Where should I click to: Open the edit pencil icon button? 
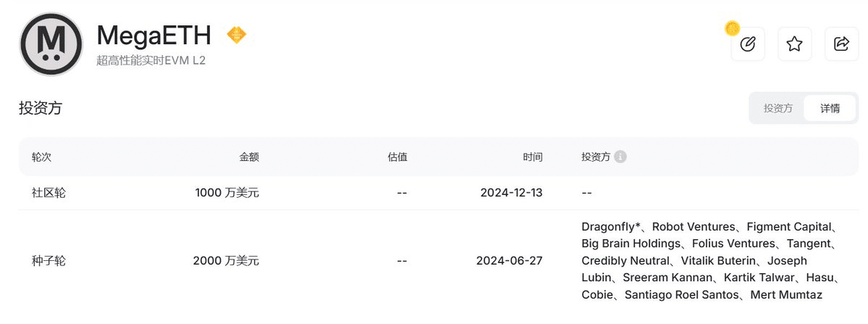(x=748, y=43)
